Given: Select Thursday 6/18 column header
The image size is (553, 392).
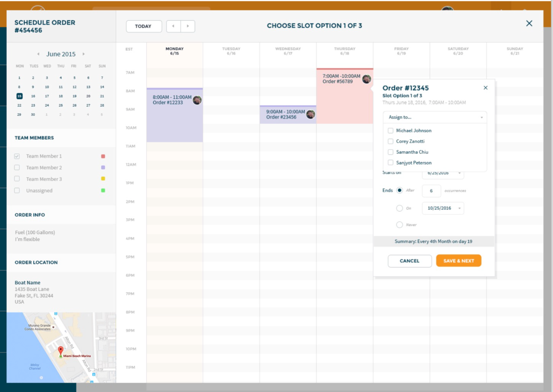Looking at the screenshot, I should point(345,51).
